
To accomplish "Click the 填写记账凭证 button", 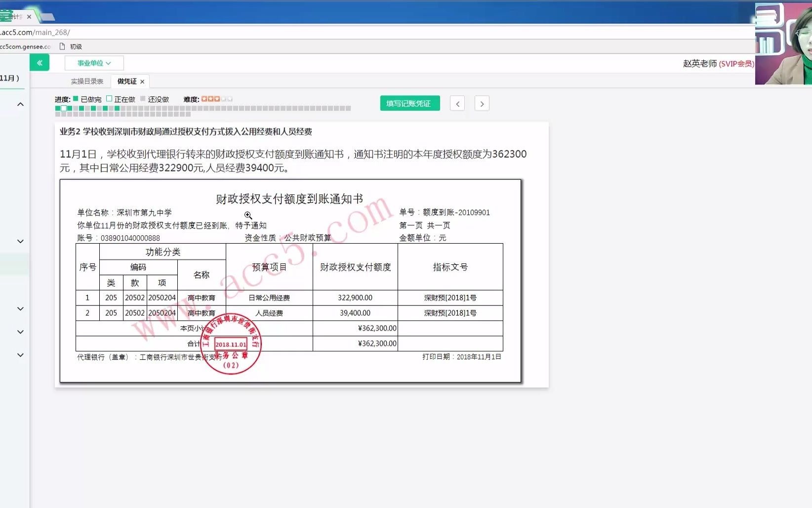I will (409, 103).
